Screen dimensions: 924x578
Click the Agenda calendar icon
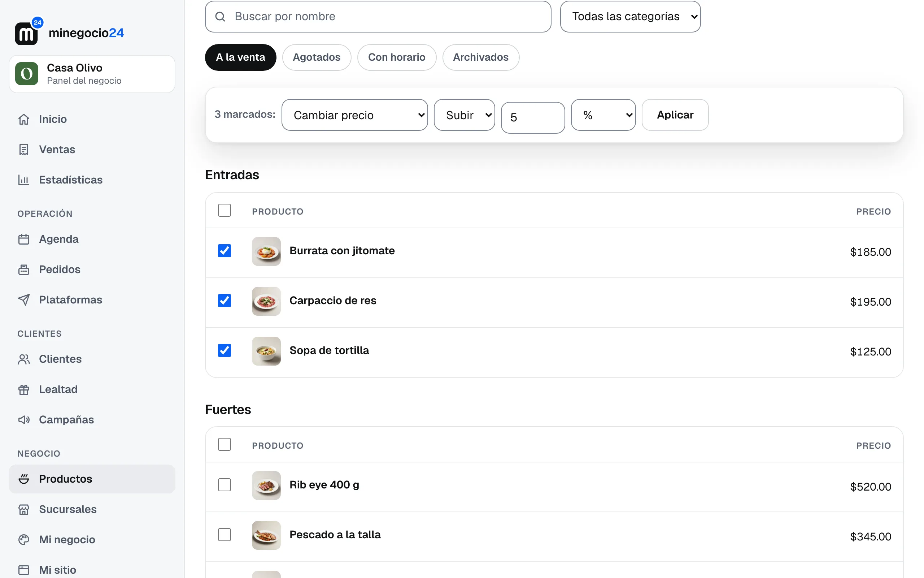click(x=24, y=239)
